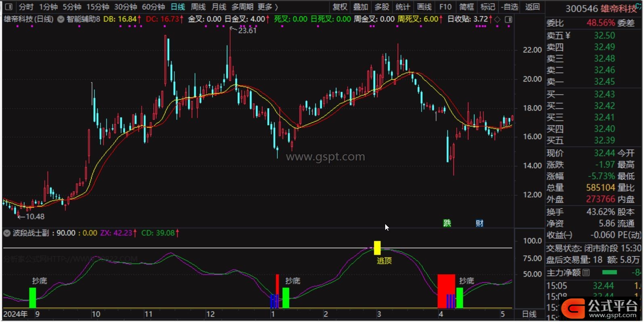Click the 涨幅 -5.73% value

601,177
